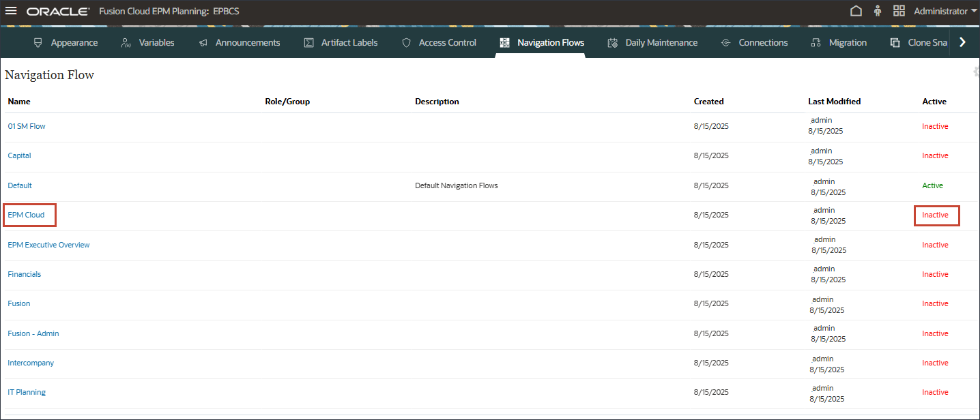The image size is (980, 420).
Task: Open the EPM Cloud navigation flow
Action: pyautogui.click(x=26, y=215)
